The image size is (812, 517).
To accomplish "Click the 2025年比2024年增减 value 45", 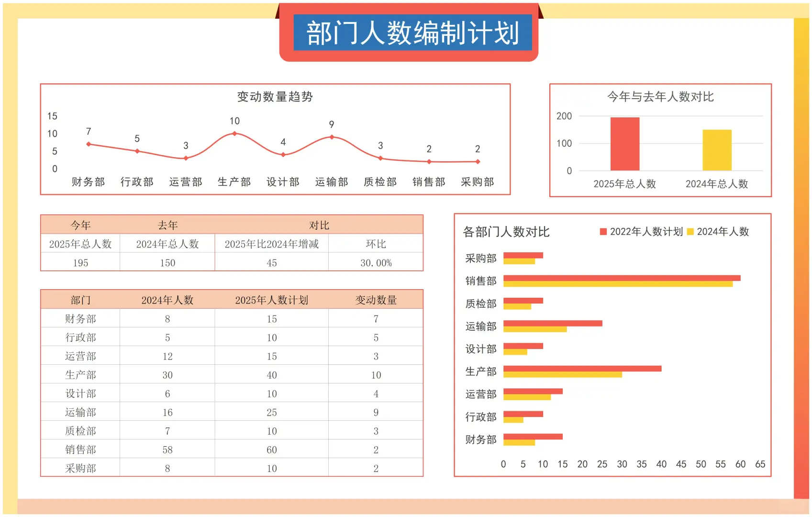I will coord(272,262).
